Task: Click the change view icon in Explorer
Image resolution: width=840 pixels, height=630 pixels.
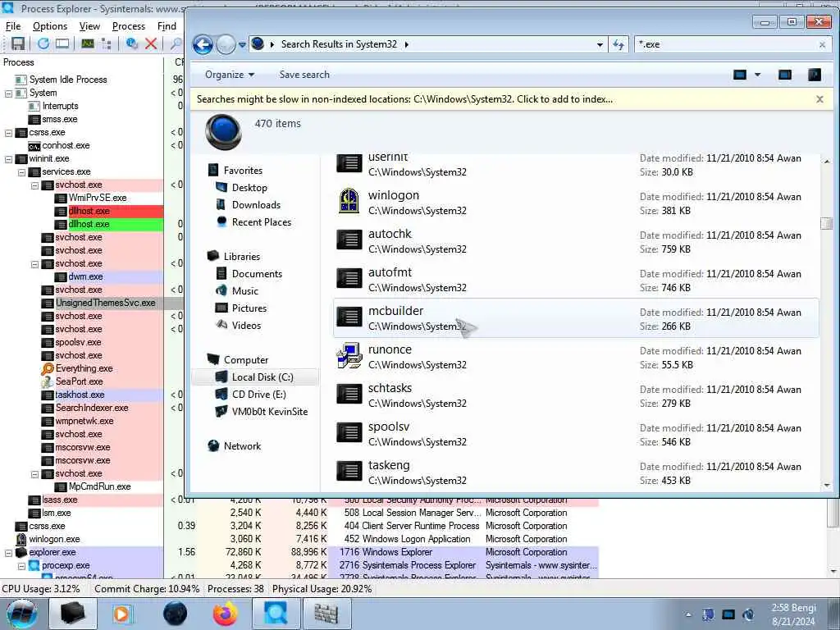Action: (x=740, y=75)
